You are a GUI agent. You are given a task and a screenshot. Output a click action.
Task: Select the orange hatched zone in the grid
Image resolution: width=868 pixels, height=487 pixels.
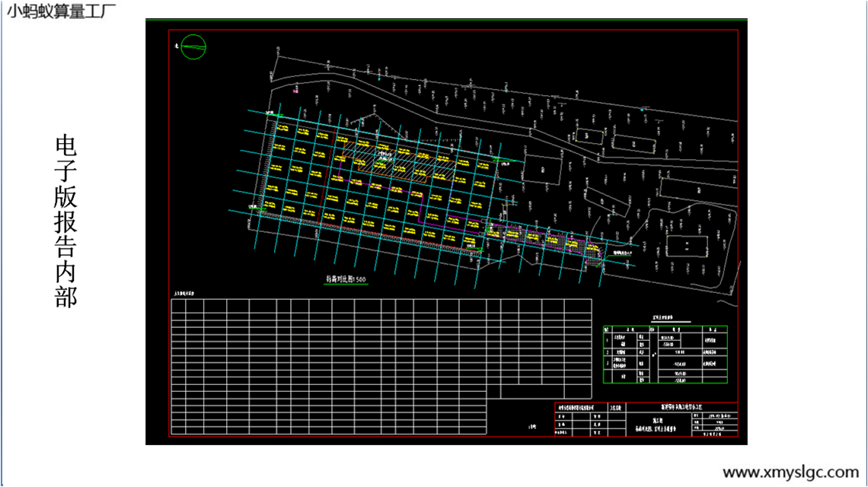point(396,164)
